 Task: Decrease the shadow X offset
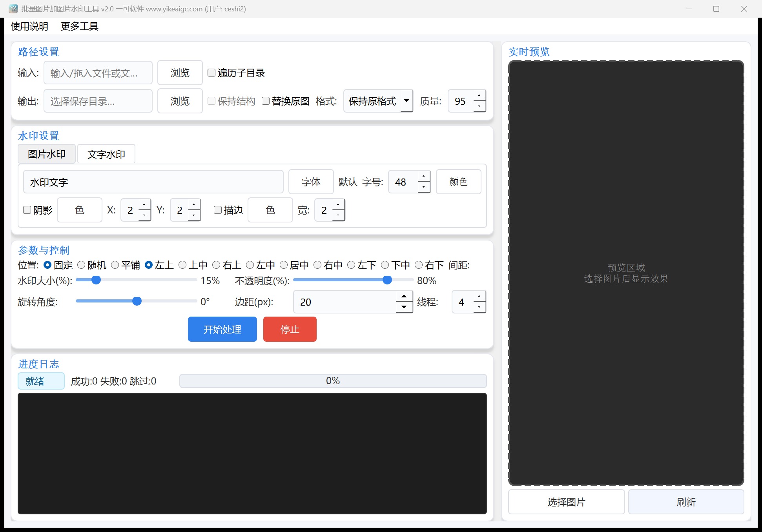click(x=145, y=215)
